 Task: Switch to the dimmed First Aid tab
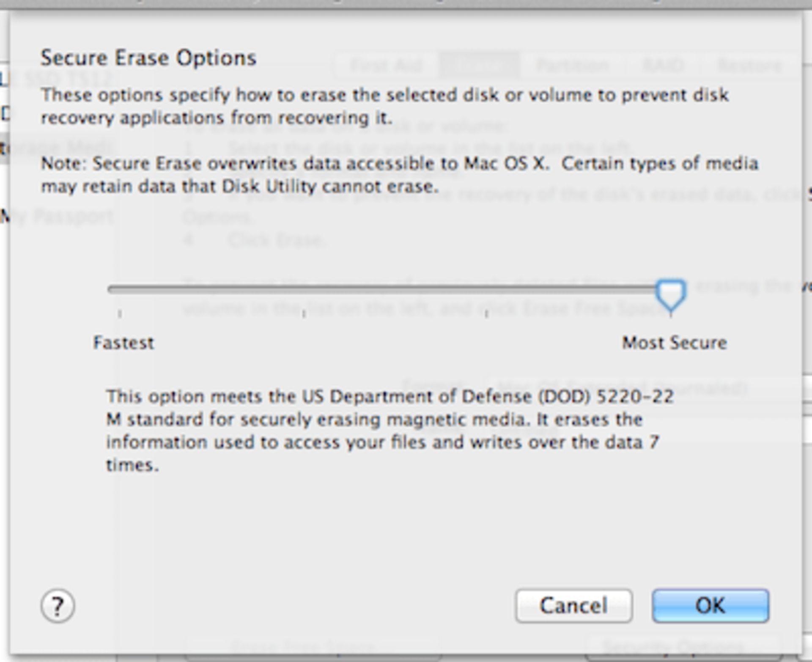[387, 66]
